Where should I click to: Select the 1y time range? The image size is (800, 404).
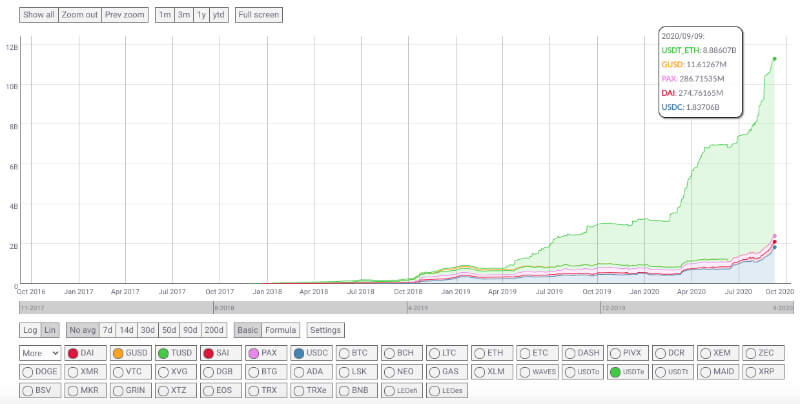point(200,15)
